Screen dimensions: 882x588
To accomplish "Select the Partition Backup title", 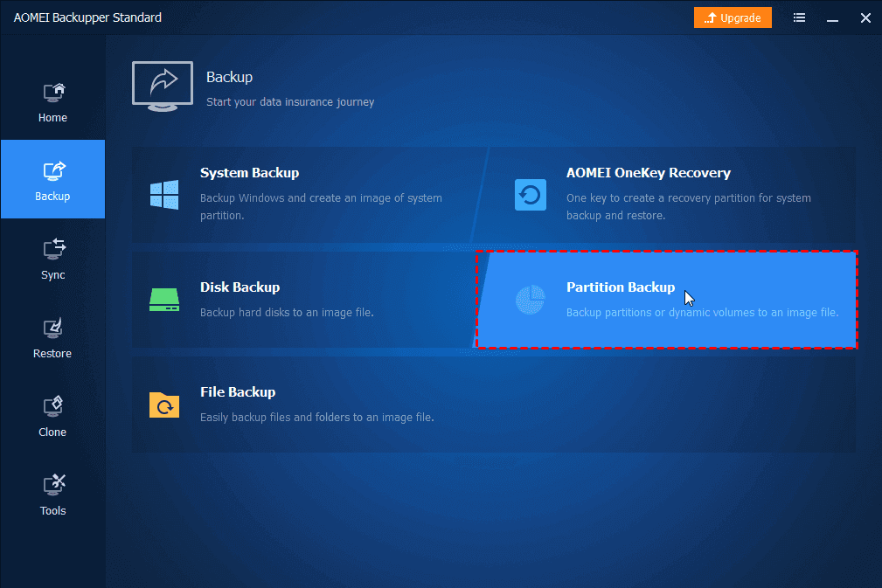I will point(621,287).
